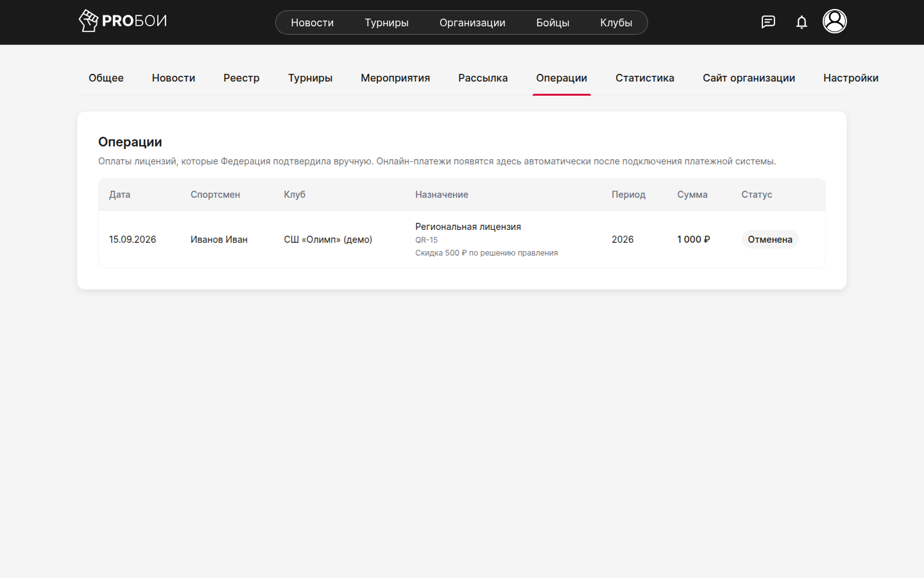
Task: Open the user profile avatar
Action: 835,21
